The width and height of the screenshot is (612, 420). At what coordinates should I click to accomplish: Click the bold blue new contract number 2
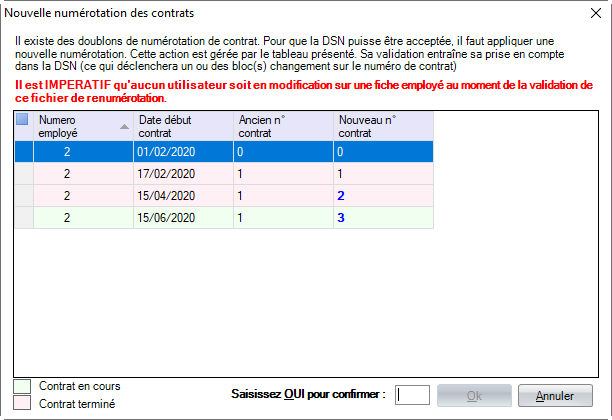(342, 195)
